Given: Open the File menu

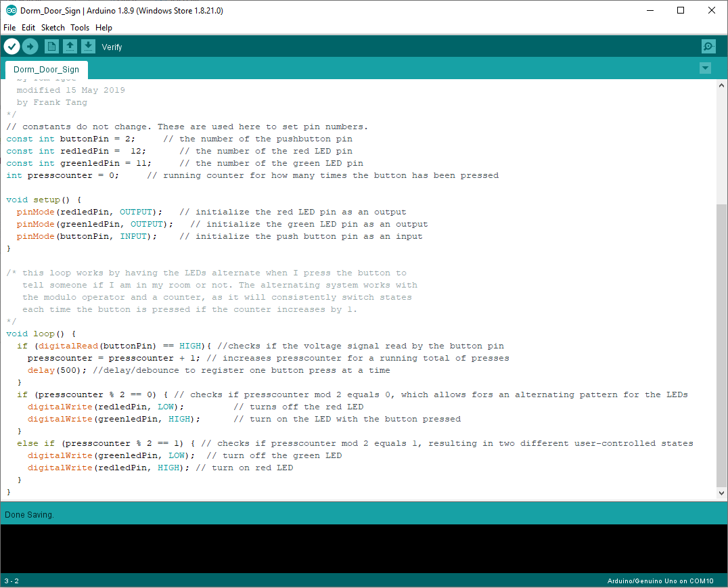Looking at the screenshot, I should (x=9, y=28).
